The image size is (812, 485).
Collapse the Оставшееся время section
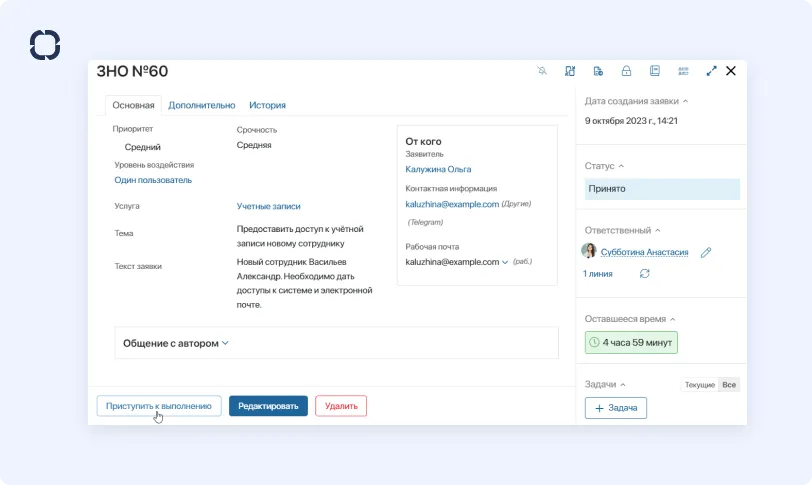point(673,319)
